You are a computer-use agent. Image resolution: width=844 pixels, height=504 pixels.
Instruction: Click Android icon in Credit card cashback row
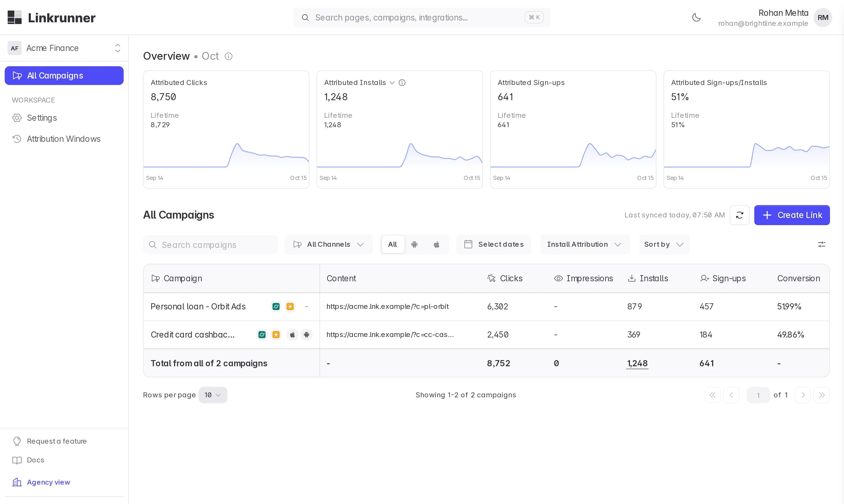(306, 335)
